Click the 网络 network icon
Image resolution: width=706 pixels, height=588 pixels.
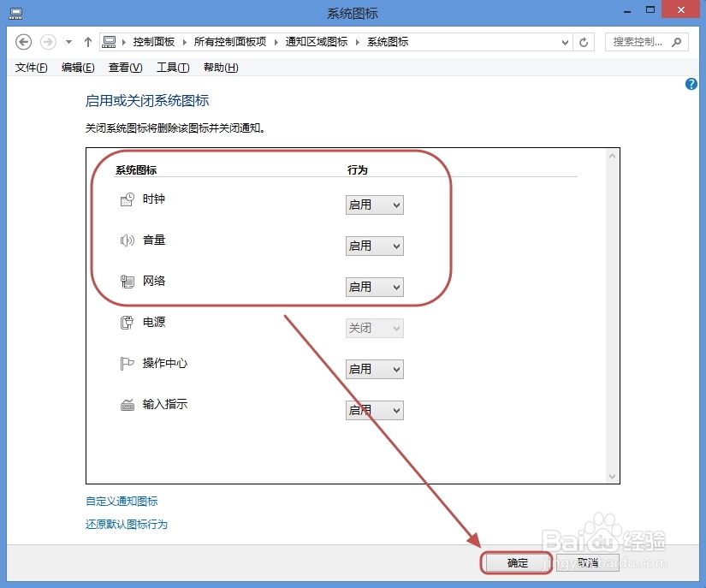(x=128, y=282)
